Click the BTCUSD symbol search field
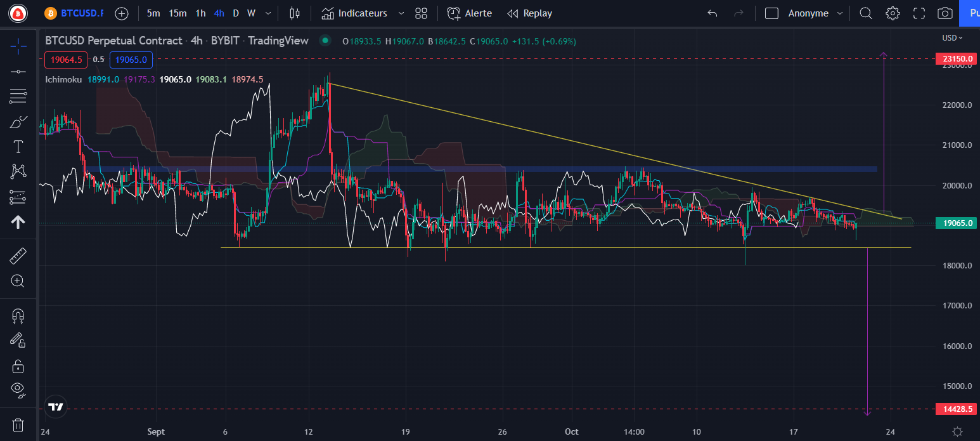 tap(75, 13)
